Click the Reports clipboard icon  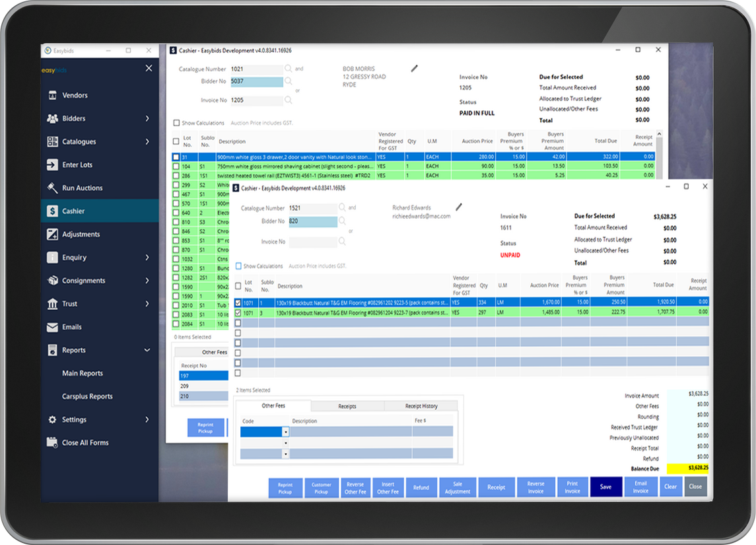(53, 350)
